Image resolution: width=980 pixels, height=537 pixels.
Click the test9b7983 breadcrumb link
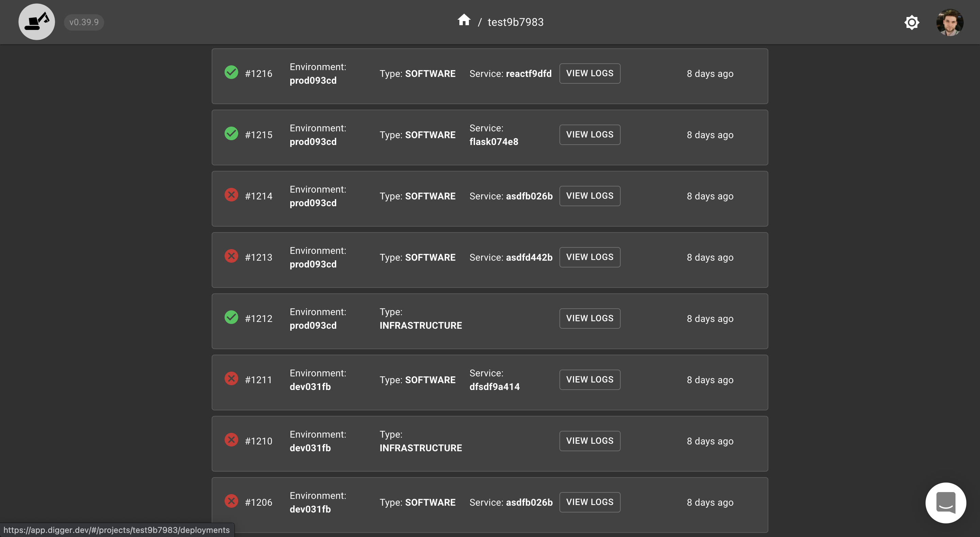click(x=515, y=22)
